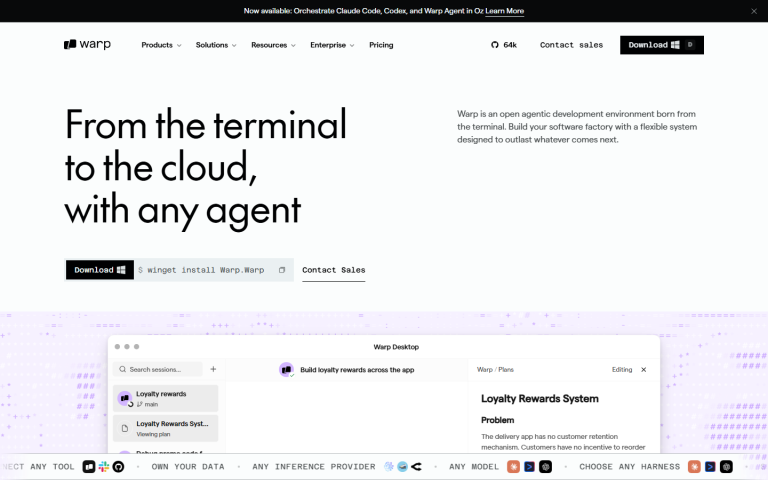Click the blue terminal icon after CHOOSE ANY HARNESS

tap(710, 467)
